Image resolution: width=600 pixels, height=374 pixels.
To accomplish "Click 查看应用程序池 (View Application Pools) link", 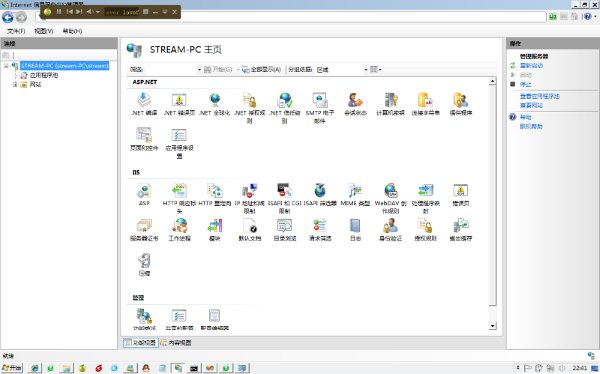I will pyautogui.click(x=540, y=96).
